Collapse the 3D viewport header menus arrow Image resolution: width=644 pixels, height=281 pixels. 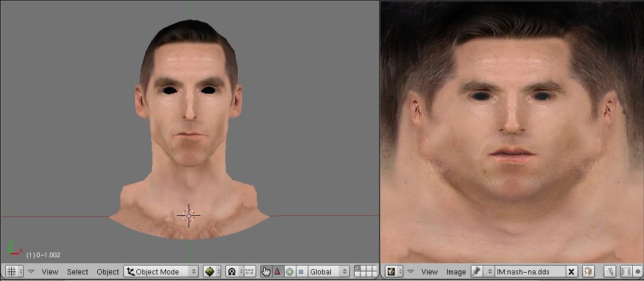point(31,272)
